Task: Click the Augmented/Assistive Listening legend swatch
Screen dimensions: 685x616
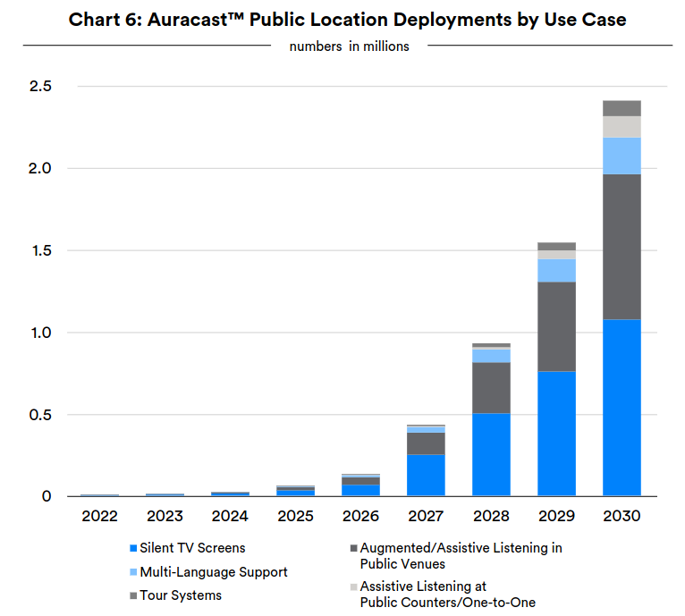Action: click(x=352, y=548)
